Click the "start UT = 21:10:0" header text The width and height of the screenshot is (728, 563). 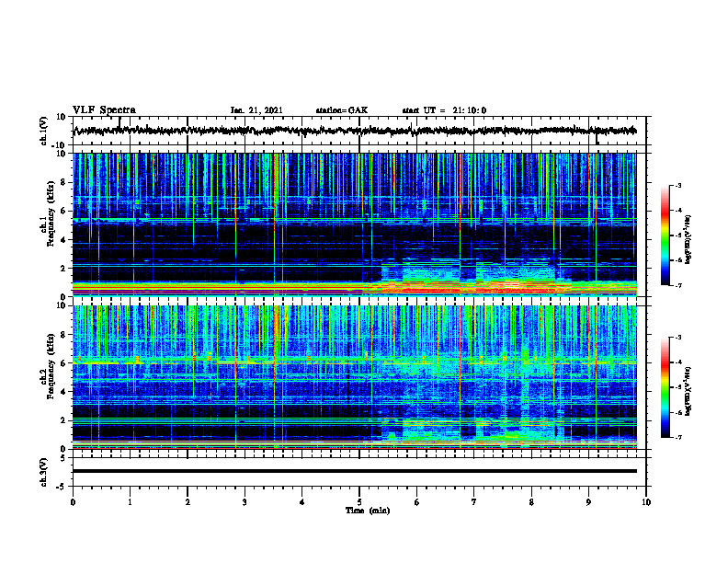coord(444,110)
